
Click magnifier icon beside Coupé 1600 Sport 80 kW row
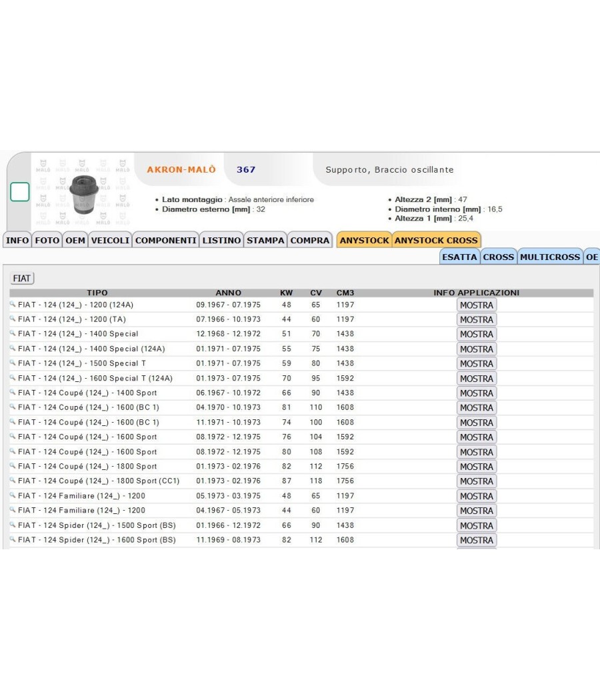pyautogui.click(x=13, y=451)
